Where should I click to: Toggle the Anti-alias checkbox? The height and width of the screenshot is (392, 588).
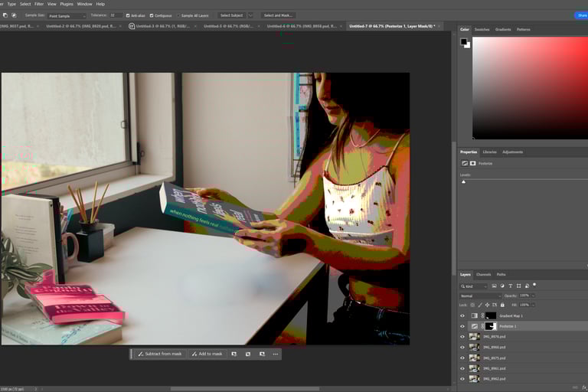click(128, 16)
